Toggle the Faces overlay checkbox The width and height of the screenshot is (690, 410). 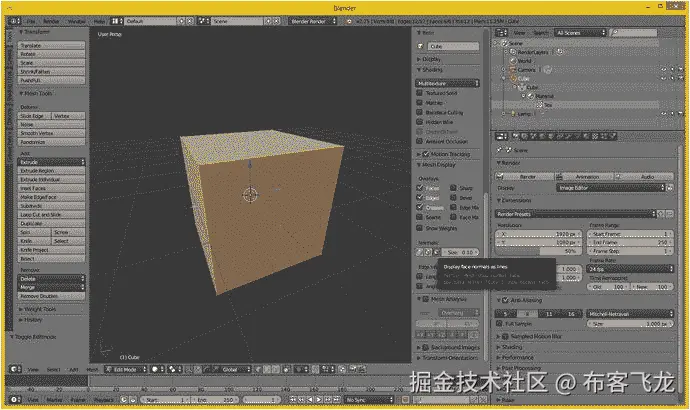pyautogui.click(x=420, y=188)
